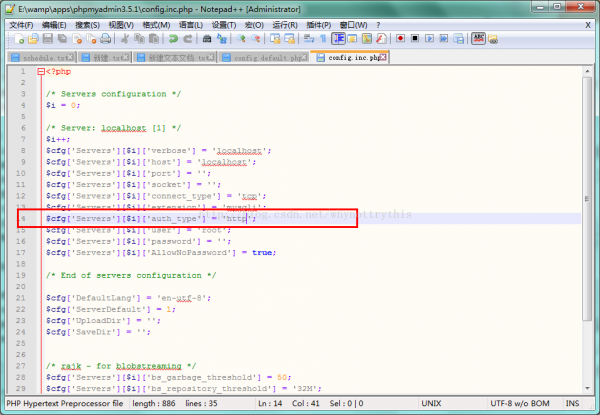Open the 运行(R) menu
600x415 pixels.
[285, 25]
